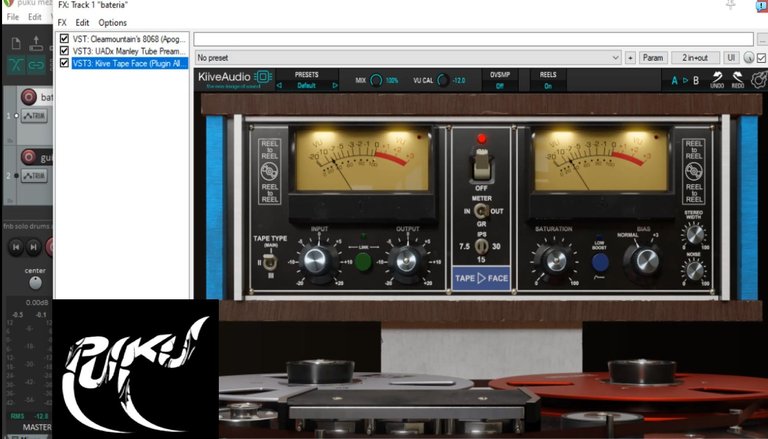Open REAPER main window File menu
Viewport: 768px width, 439px height.
13,17
